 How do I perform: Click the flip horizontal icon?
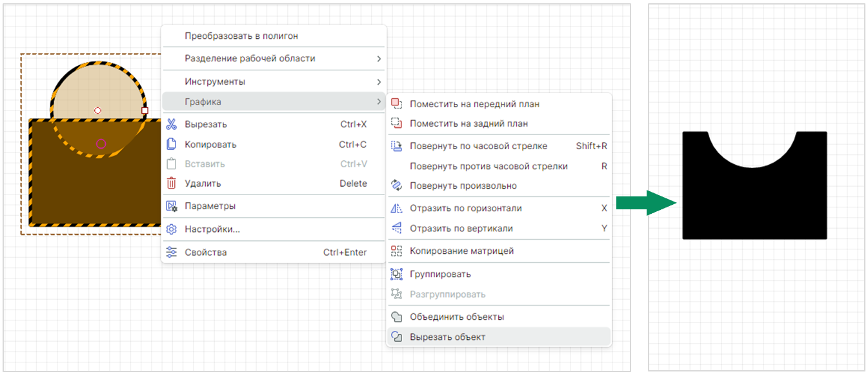397,208
